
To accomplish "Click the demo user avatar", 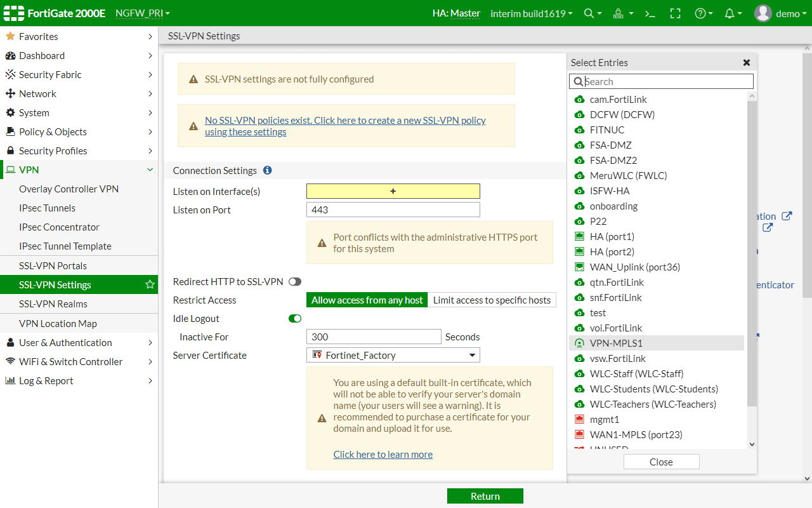I will coord(763,13).
